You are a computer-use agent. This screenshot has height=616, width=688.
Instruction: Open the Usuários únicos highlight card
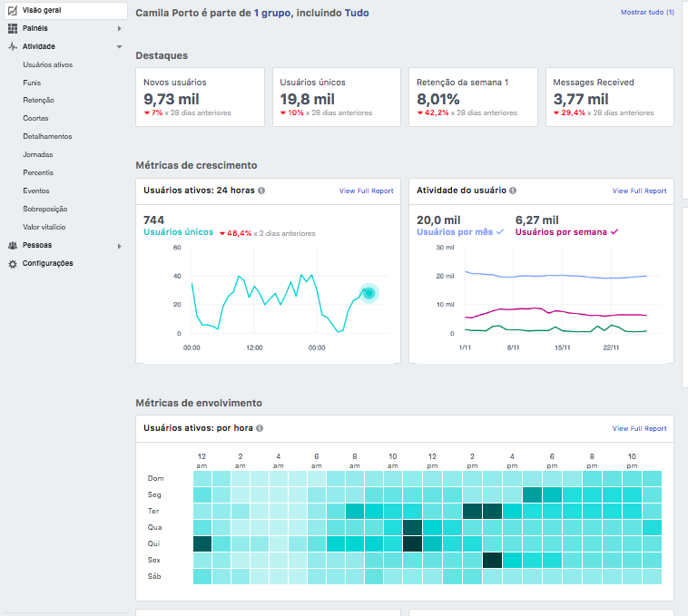337,97
